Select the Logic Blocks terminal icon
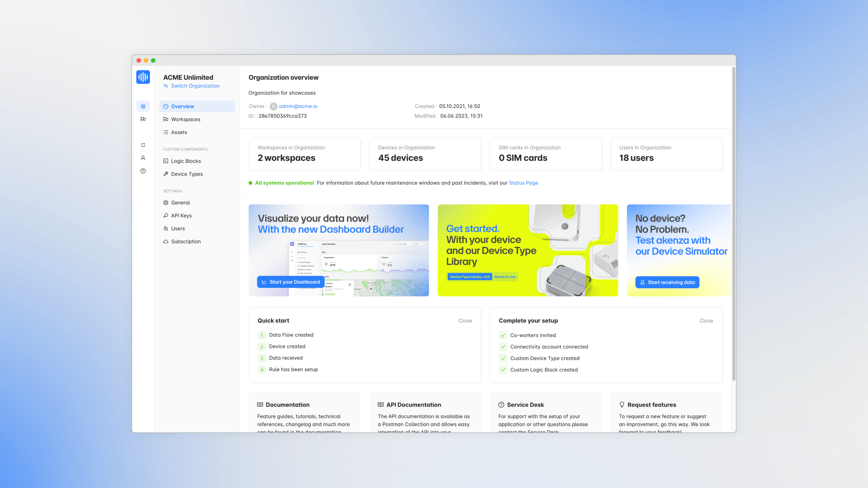 pyautogui.click(x=165, y=161)
